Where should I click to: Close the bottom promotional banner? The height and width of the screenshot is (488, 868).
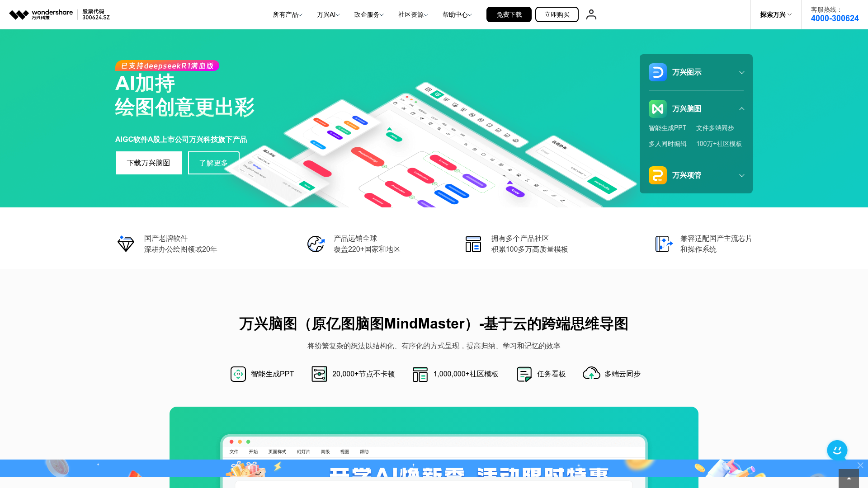click(x=860, y=465)
